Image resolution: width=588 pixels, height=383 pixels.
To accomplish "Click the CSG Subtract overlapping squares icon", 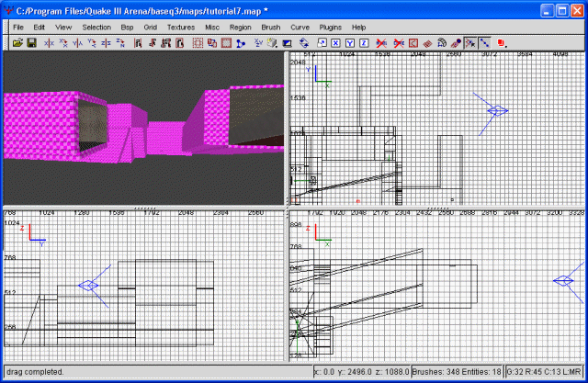I will click(212, 43).
